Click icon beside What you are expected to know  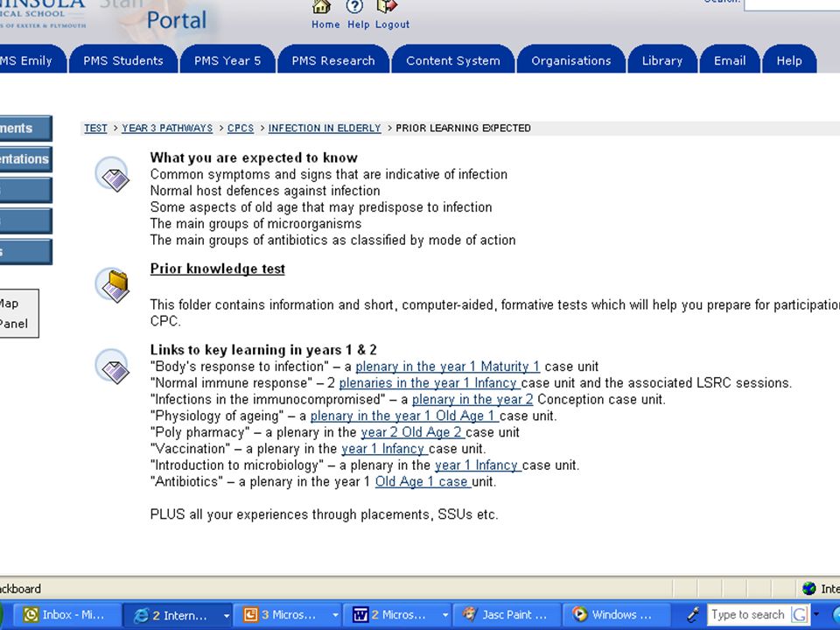coord(113,173)
